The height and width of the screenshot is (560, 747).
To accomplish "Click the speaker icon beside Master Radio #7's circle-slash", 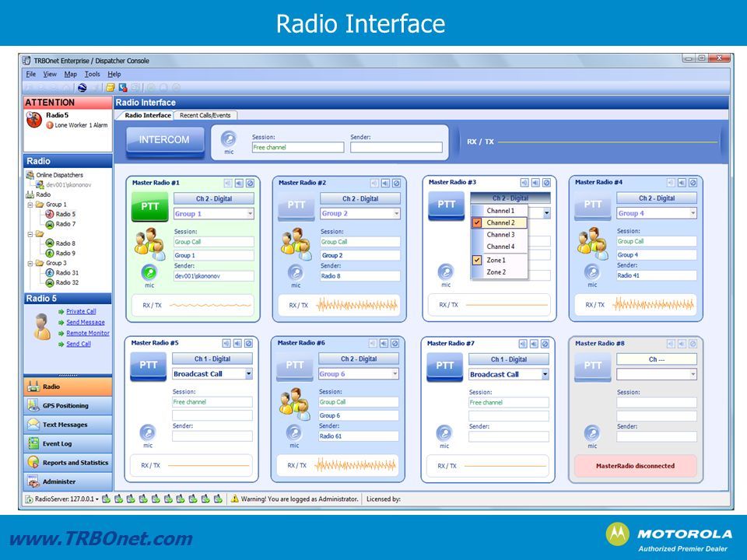I will (x=535, y=343).
